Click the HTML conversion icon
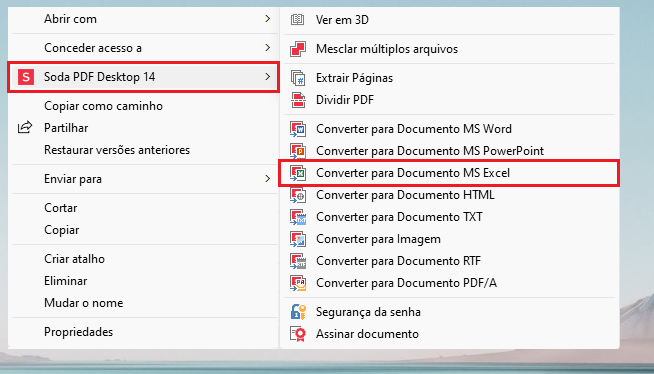 (298, 195)
